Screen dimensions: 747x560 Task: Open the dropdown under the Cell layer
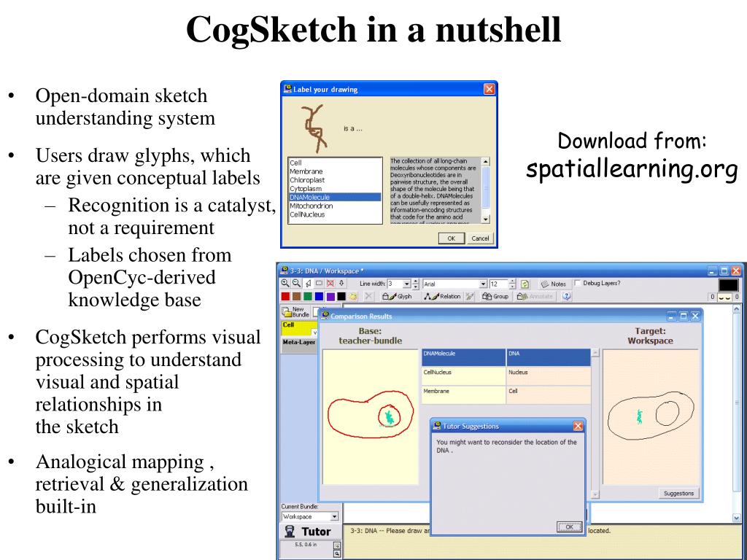point(314,332)
